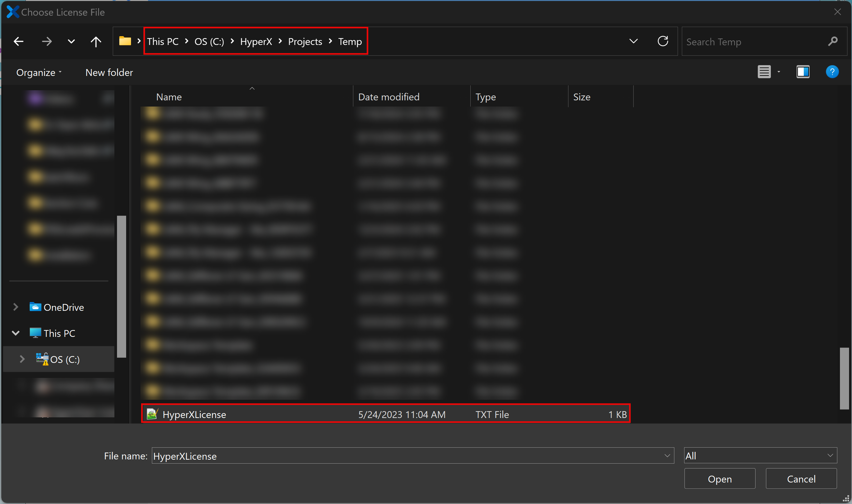Click the HyperXLicense file icon
Image resolution: width=852 pixels, height=504 pixels.
click(x=152, y=414)
